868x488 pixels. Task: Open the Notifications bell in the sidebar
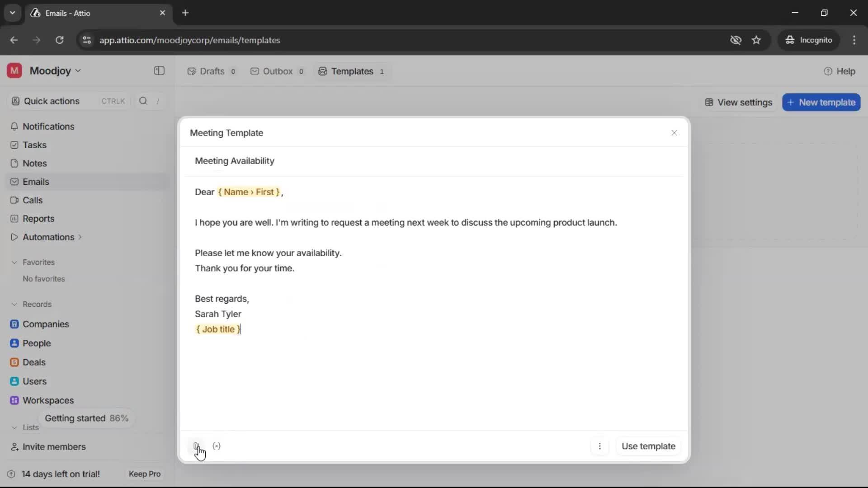click(x=15, y=127)
